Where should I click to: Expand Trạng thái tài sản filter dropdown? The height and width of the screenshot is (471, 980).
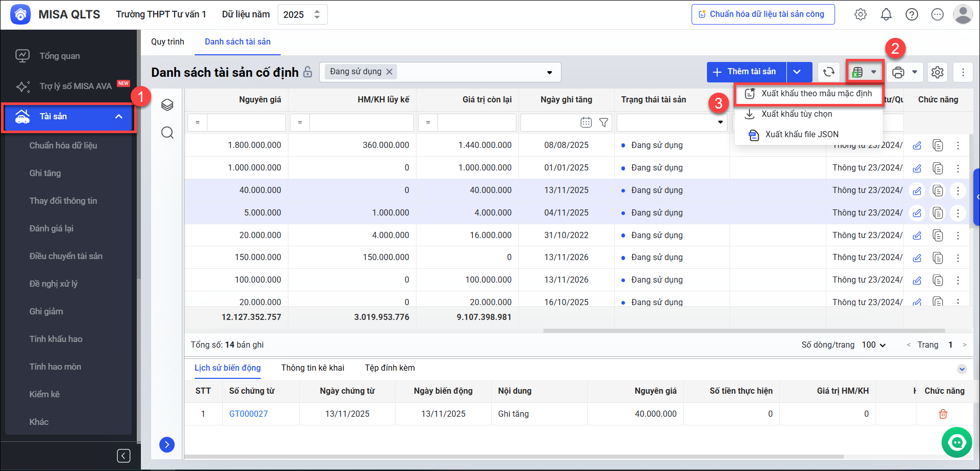(x=720, y=122)
